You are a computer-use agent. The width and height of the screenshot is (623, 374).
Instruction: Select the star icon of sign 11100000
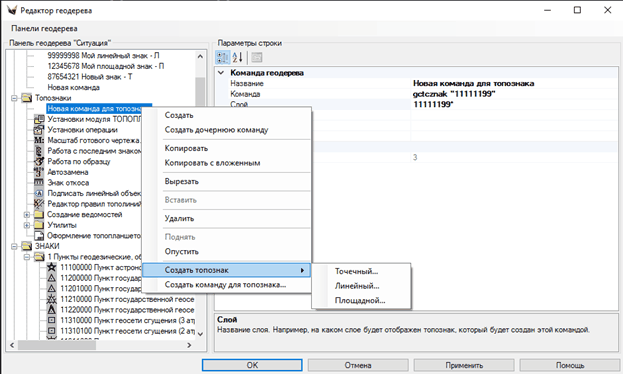pyautogui.click(x=52, y=267)
